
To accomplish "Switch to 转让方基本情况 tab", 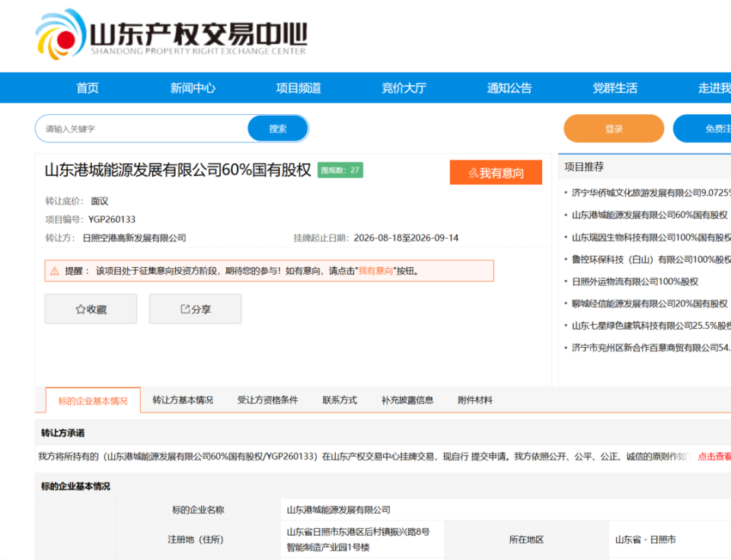I will [x=183, y=400].
